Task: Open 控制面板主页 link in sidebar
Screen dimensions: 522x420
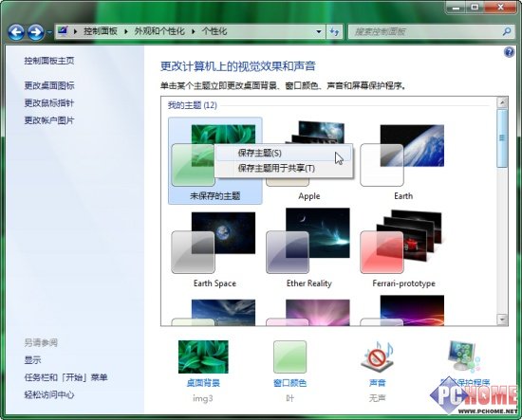Action: coord(49,61)
